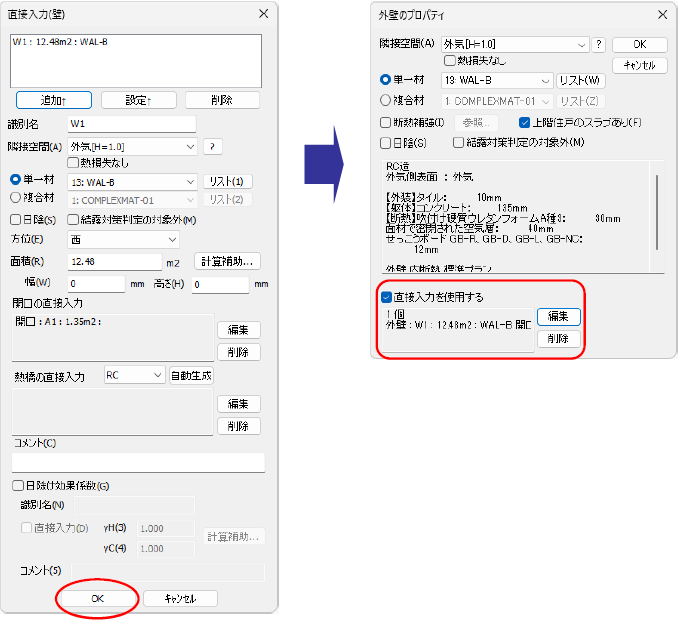
Task: Open the RC dropdown for 熱橋の直接入力
Action: coord(134,375)
